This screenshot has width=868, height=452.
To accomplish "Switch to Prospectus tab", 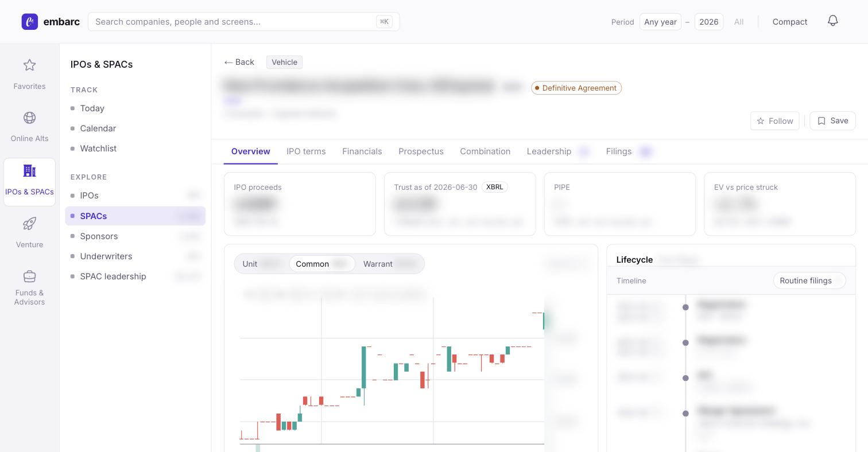I will click(x=421, y=151).
